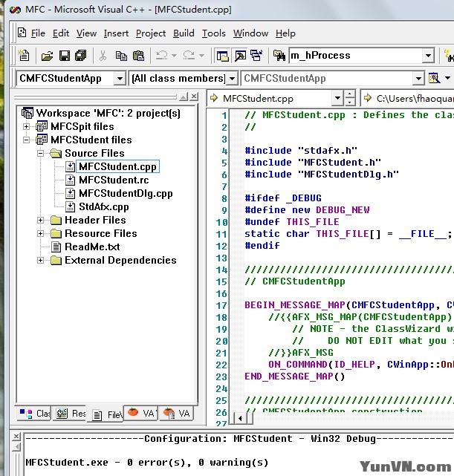Save the file with the floppy icon
454x476 pixels.
pyautogui.click(x=65, y=56)
